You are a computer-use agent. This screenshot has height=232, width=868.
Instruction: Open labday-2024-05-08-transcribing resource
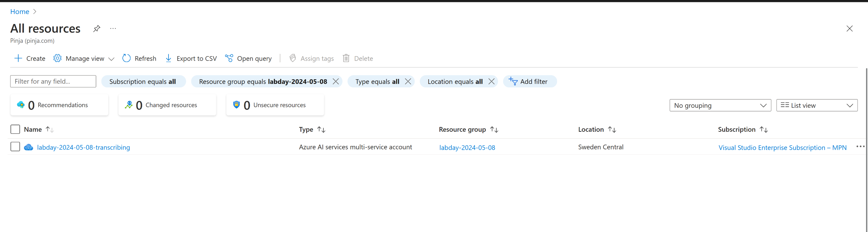(83, 147)
